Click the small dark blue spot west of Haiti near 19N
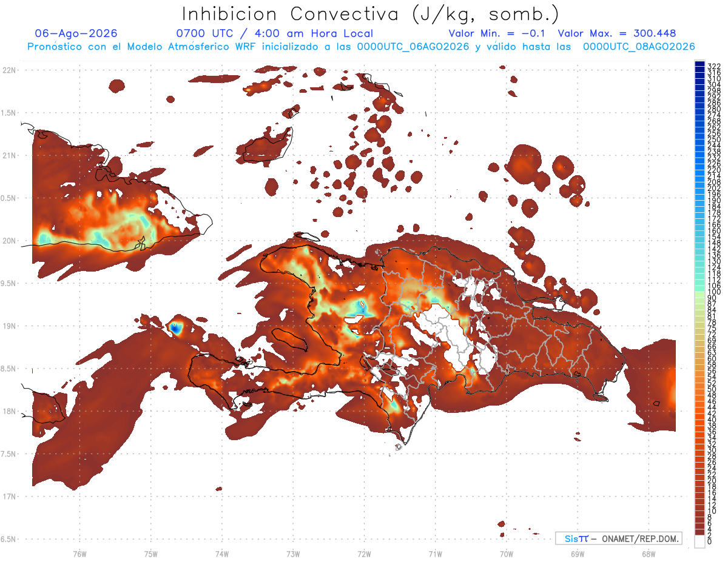This screenshot has width=728, height=562. (x=175, y=328)
